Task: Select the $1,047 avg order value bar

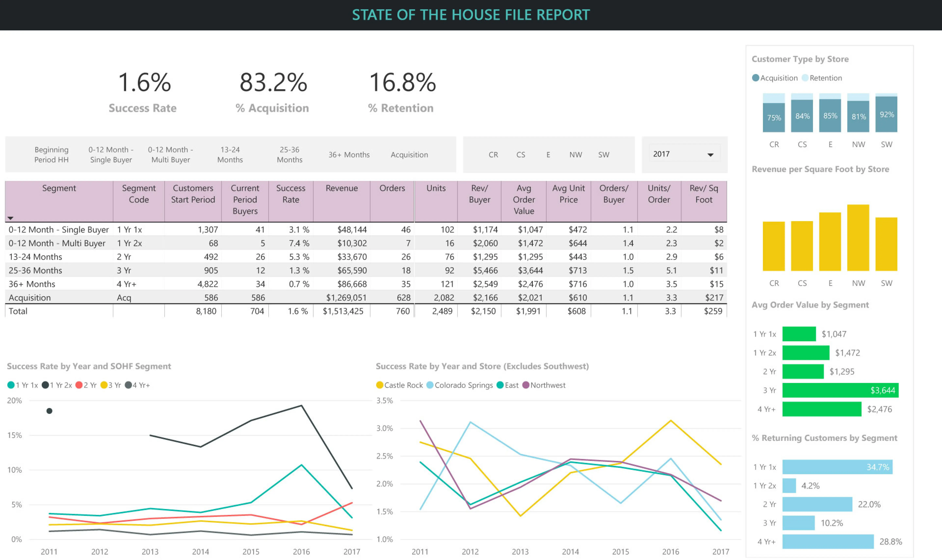Action: [x=799, y=334]
